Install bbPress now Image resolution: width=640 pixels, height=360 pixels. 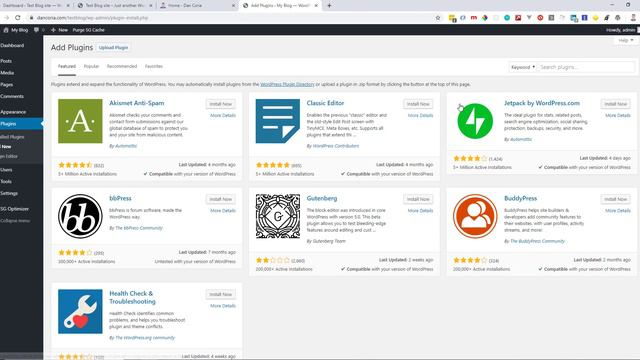click(x=220, y=199)
